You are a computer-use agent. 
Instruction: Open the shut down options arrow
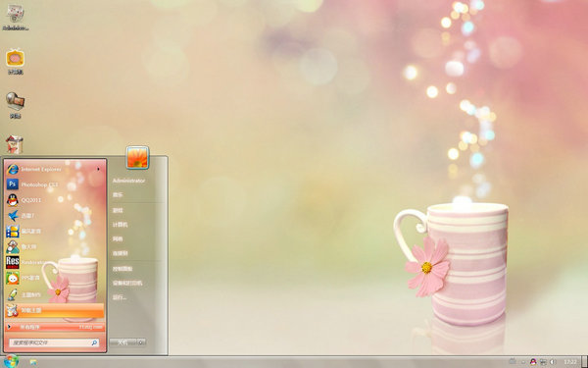click(x=141, y=342)
